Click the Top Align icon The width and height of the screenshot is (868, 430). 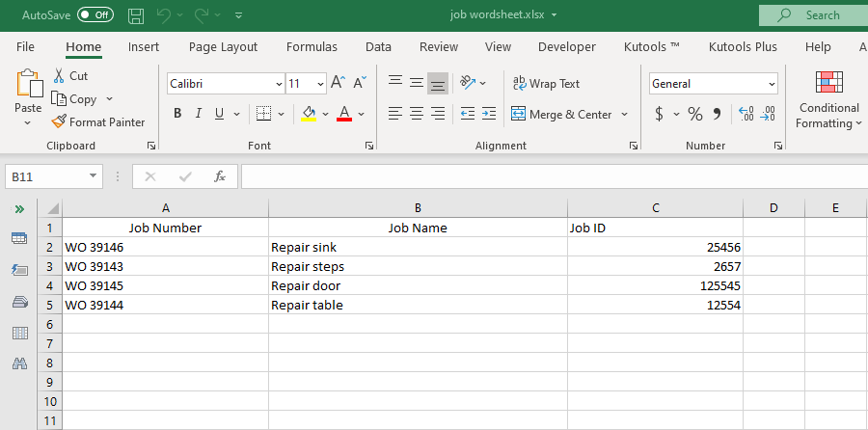tap(395, 83)
